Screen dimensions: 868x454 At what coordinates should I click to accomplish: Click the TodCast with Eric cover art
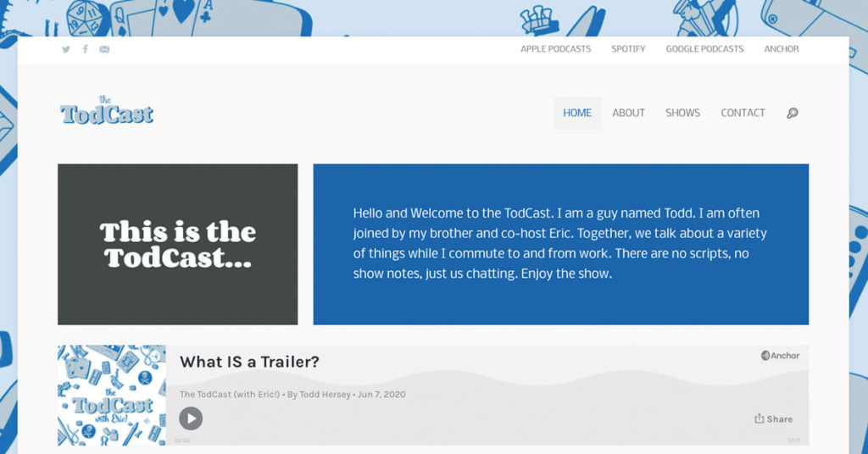(112, 395)
